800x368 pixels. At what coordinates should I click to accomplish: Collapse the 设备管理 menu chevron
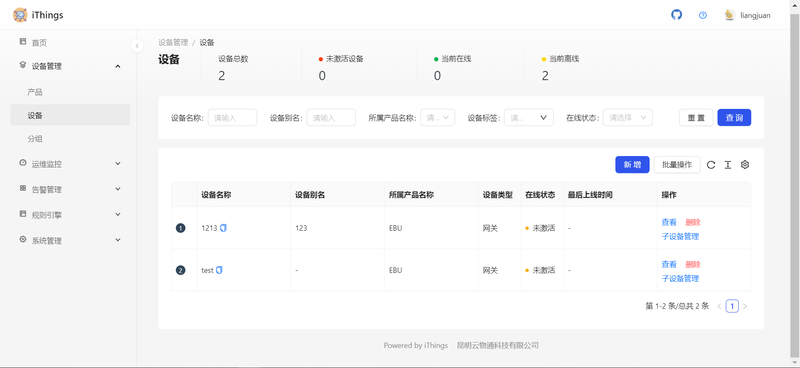coord(118,66)
